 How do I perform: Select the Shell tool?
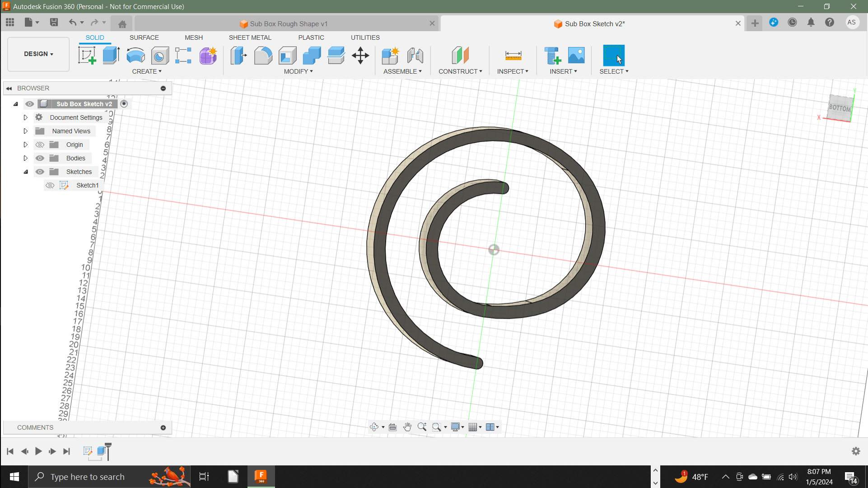point(287,56)
